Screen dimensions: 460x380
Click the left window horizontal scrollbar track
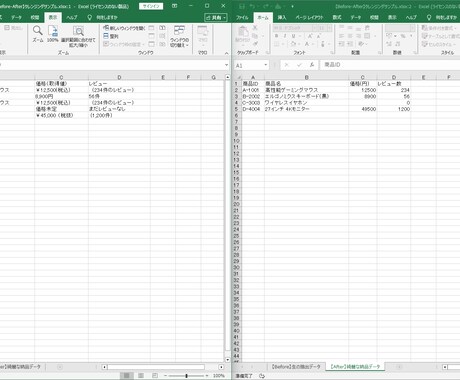point(156,367)
